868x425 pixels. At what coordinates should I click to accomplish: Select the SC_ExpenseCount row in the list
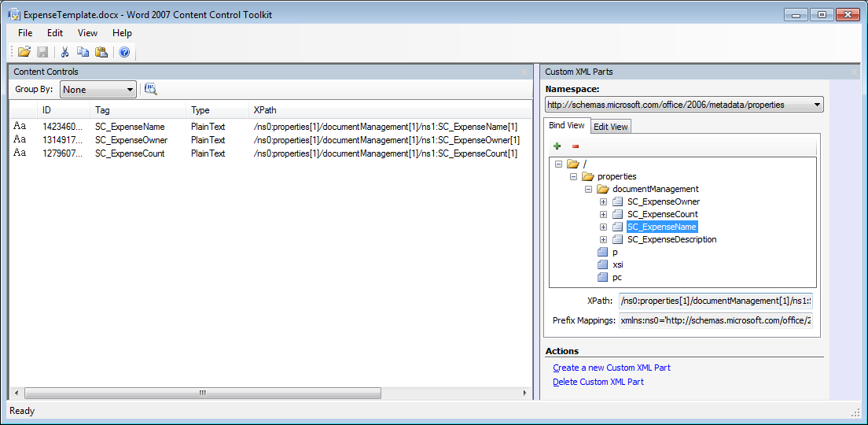pos(130,153)
